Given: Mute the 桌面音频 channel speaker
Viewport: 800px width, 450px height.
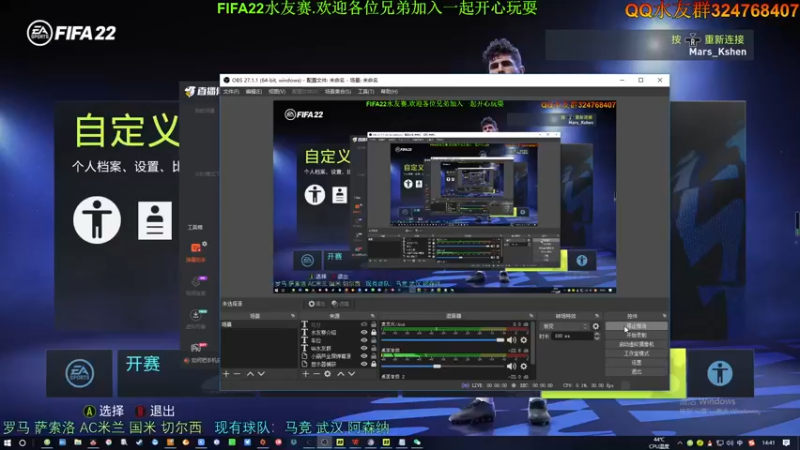Looking at the screenshot, I should [x=511, y=366].
